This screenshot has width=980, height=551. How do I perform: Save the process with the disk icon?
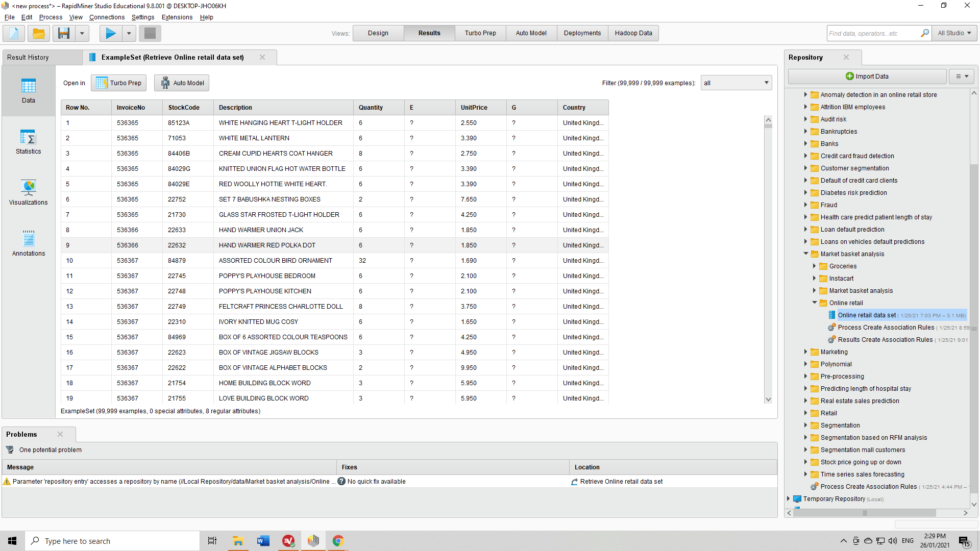(x=64, y=34)
